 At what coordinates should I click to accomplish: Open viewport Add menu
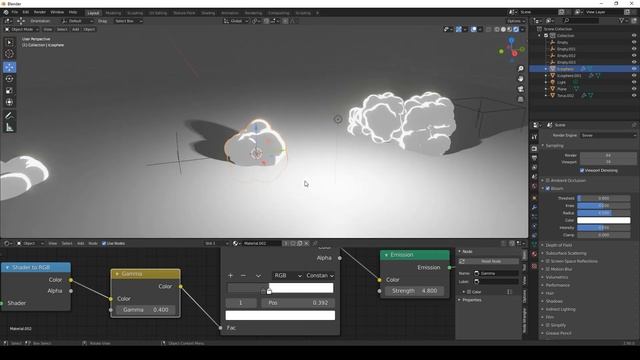tap(76, 29)
